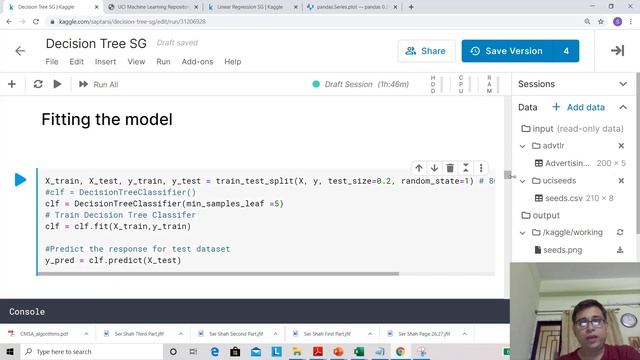
Task: Remove the uciseeds dataset
Action: pos(621,180)
